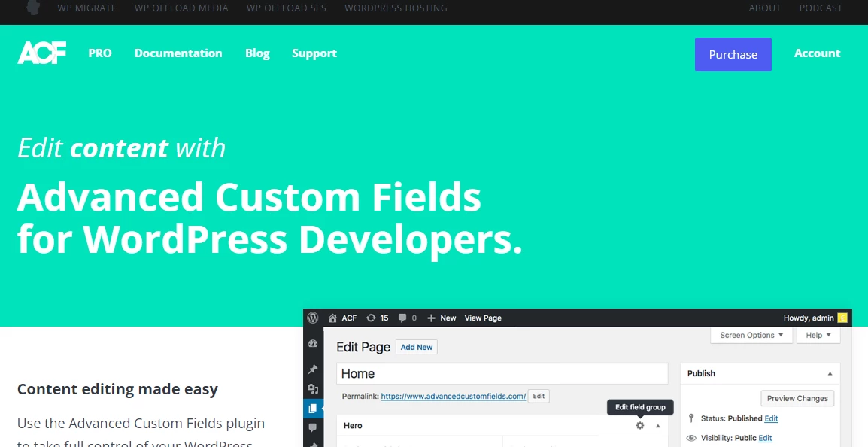The width and height of the screenshot is (868, 447).
Task: Open updates via the counter icon showing 15
Action: [x=376, y=318]
